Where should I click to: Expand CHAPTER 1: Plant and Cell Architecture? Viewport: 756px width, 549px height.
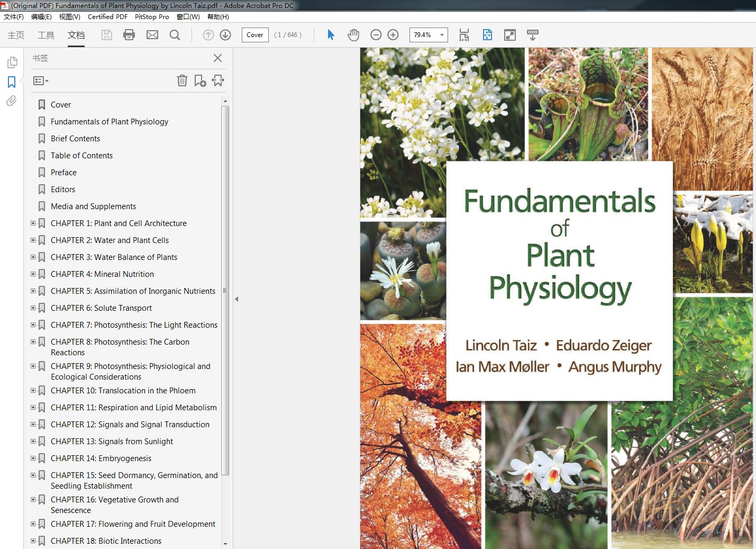click(33, 223)
